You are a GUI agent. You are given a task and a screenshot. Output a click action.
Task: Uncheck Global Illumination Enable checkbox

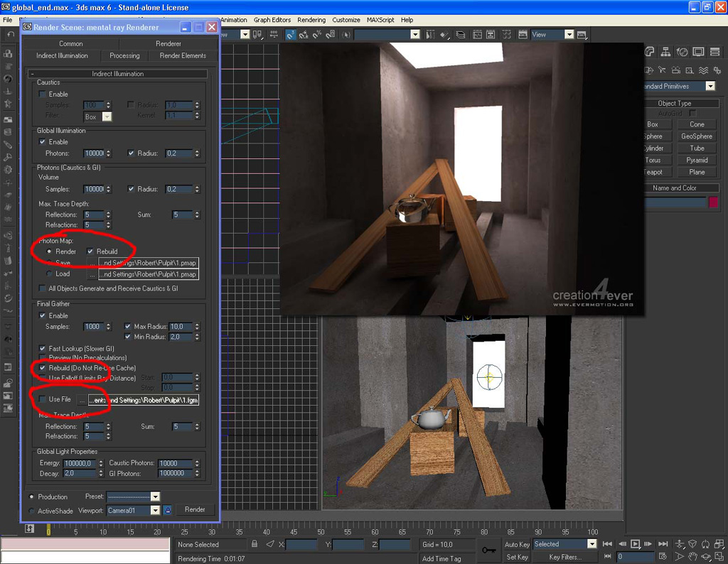point(42,142)
